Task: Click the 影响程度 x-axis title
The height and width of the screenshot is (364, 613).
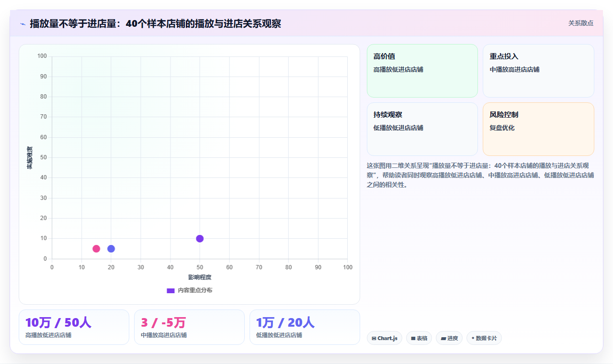Action: coord(200,277)
